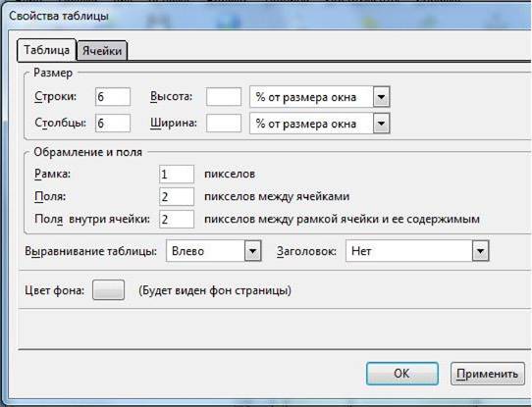This screenshot has width=532, height=407.
Task: Select the Таблица tab
Action: click(46, 50)
